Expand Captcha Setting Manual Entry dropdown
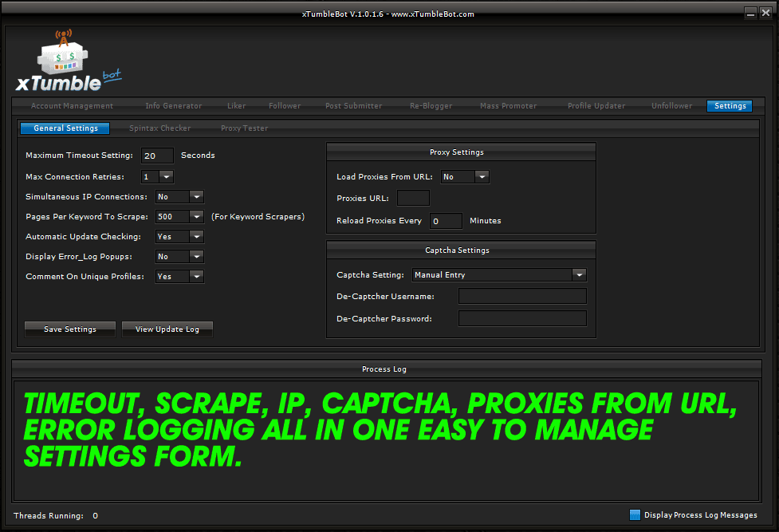 pyautogui.click(x=580, y=274)
